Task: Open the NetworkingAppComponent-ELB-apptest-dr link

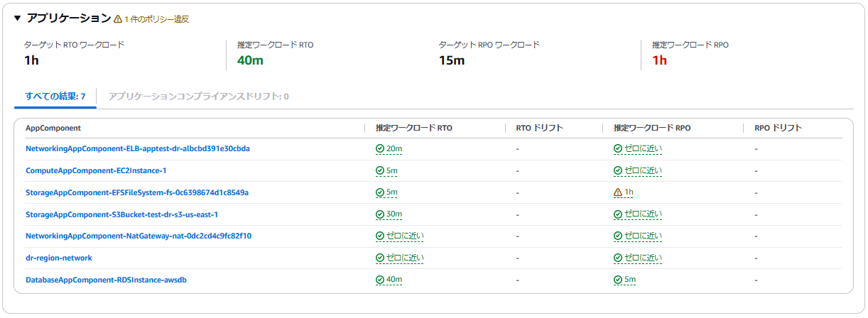Action: [137, 149]
